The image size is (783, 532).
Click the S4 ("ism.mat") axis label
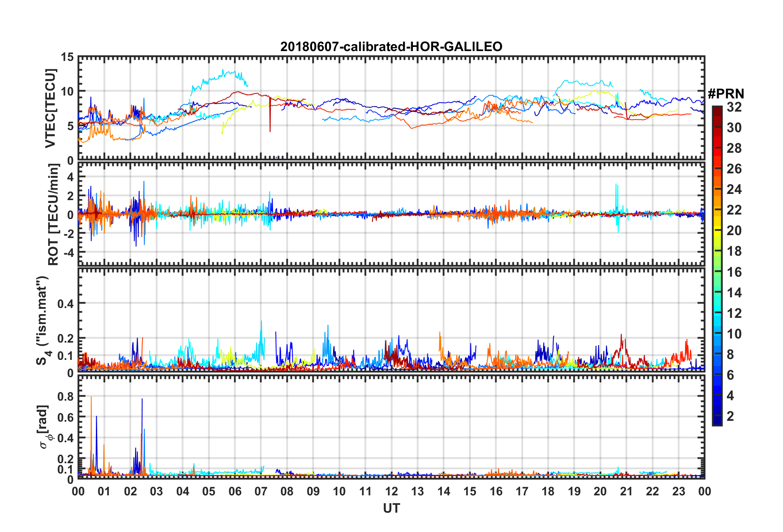42,320
